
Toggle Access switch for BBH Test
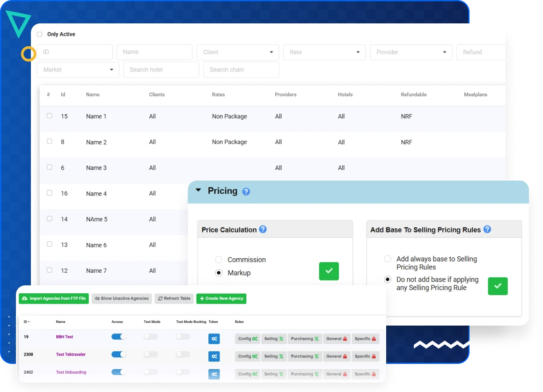coord(119,337)
